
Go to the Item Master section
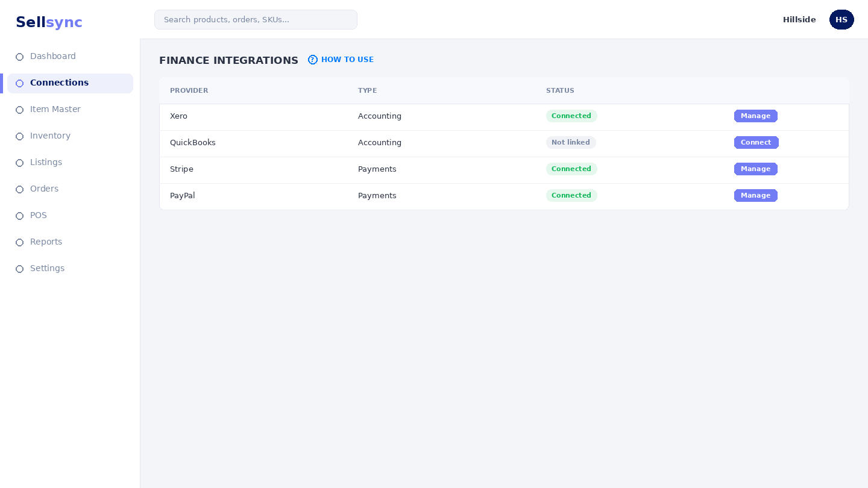point(55,109)
